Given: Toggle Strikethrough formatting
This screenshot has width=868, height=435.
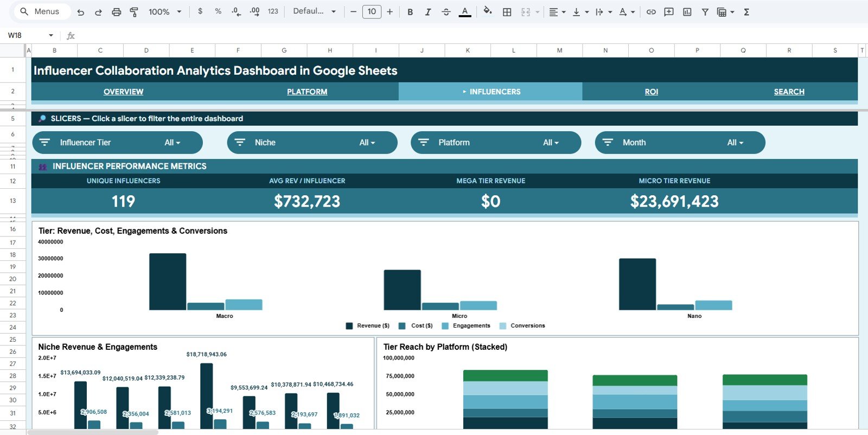Looking at the screenshot, I should (x=446, y=12).
